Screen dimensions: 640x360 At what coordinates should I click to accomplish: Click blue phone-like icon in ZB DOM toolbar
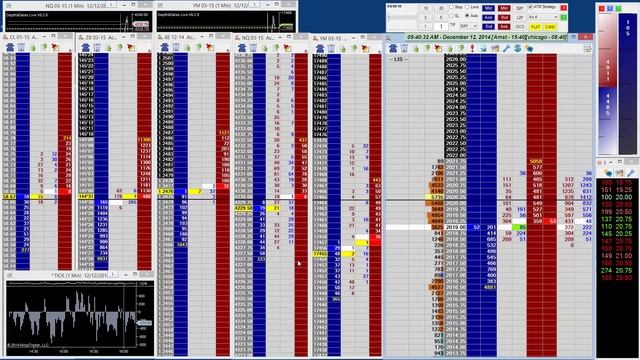[x=85, y=48]
